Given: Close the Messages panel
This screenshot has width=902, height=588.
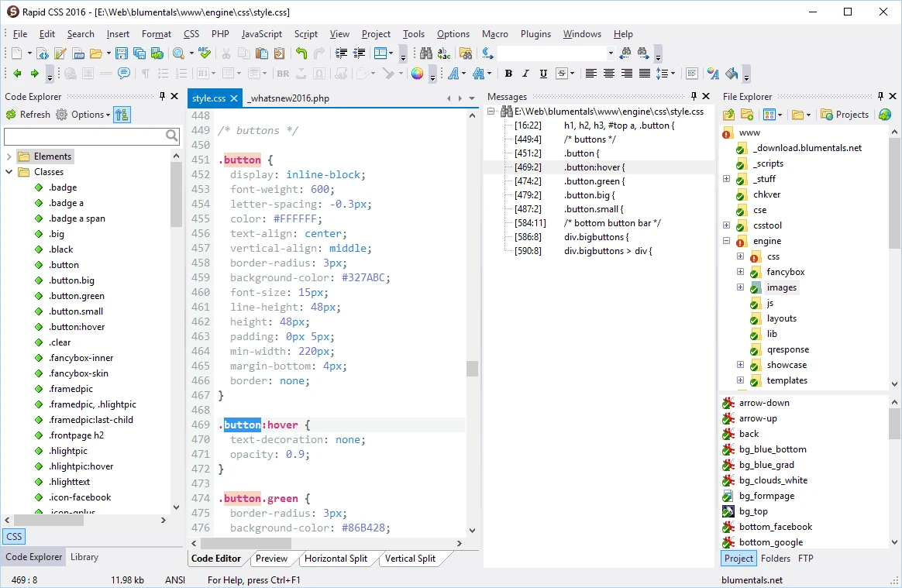Looking at the screenshot, I should pyautogui.click(x=707, y=97).
